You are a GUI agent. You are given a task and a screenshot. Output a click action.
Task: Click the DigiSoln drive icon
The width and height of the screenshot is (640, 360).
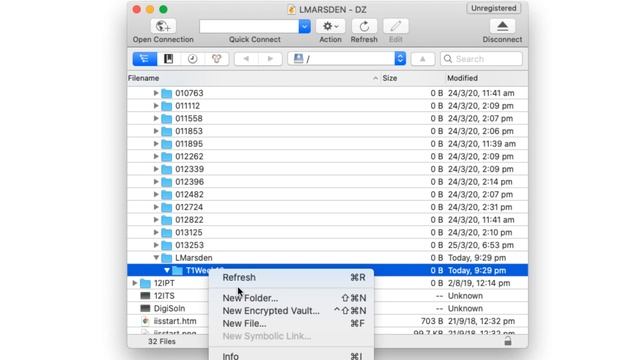145,308
